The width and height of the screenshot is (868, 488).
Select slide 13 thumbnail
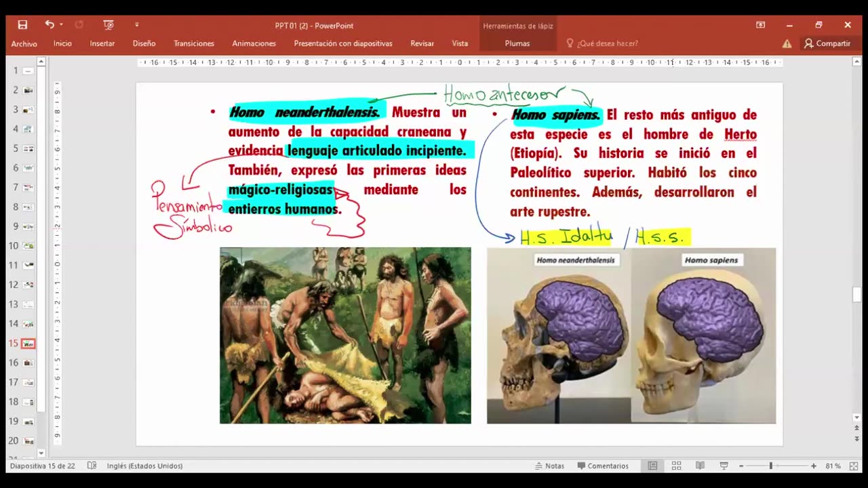pos(28,304)
